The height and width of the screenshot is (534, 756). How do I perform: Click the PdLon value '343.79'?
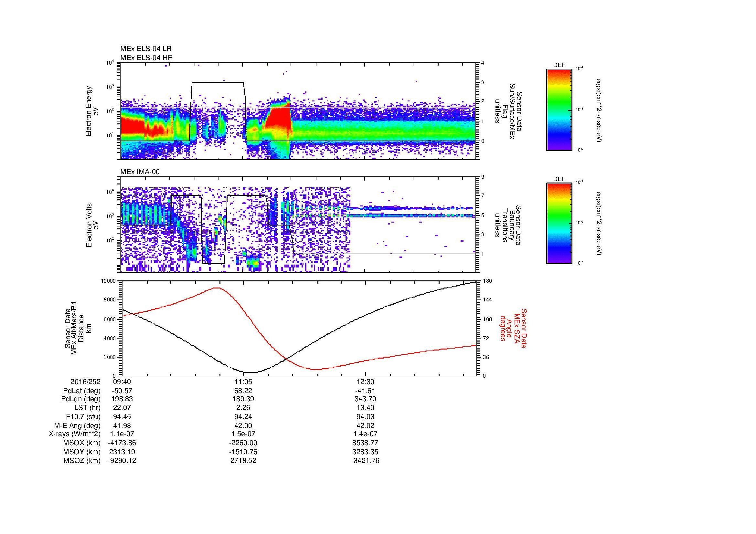(365, 399)
